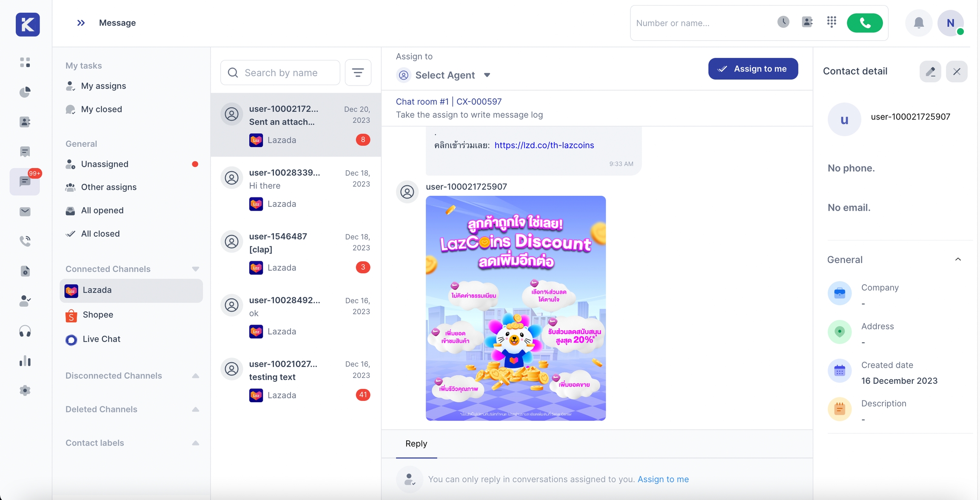980x500 pixels.
Task: Open the lzd.co/th-lazcoins link
Action: (544, 146)
